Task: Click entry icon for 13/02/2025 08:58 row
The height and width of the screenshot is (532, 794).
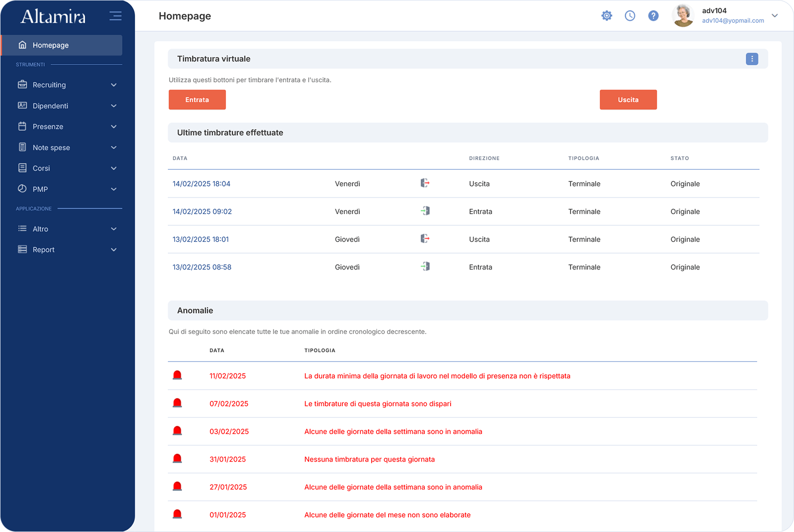Action: pyautogui.click(x=425, y=266)
